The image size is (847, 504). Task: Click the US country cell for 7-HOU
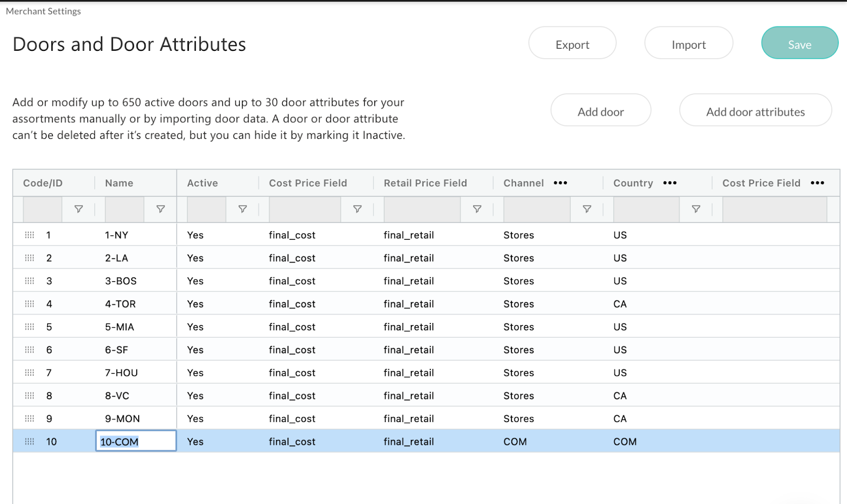tap(620, 373)
